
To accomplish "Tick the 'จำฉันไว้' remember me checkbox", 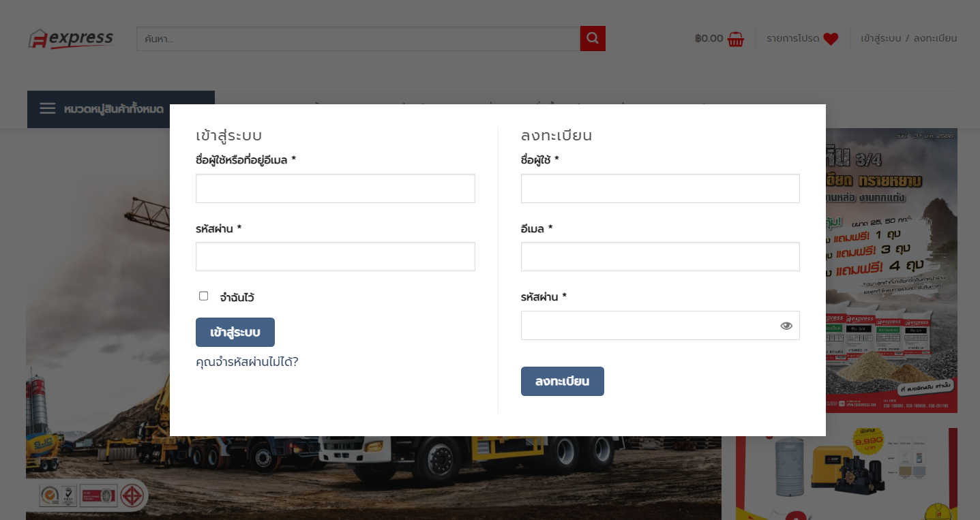I will (203, 296).
